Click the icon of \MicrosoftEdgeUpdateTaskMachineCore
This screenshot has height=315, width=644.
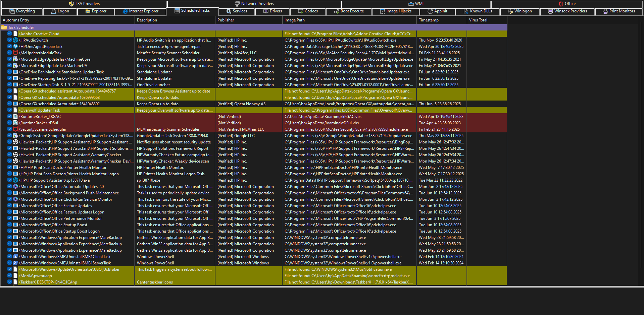pyautogui.click(x=15, y=59)
